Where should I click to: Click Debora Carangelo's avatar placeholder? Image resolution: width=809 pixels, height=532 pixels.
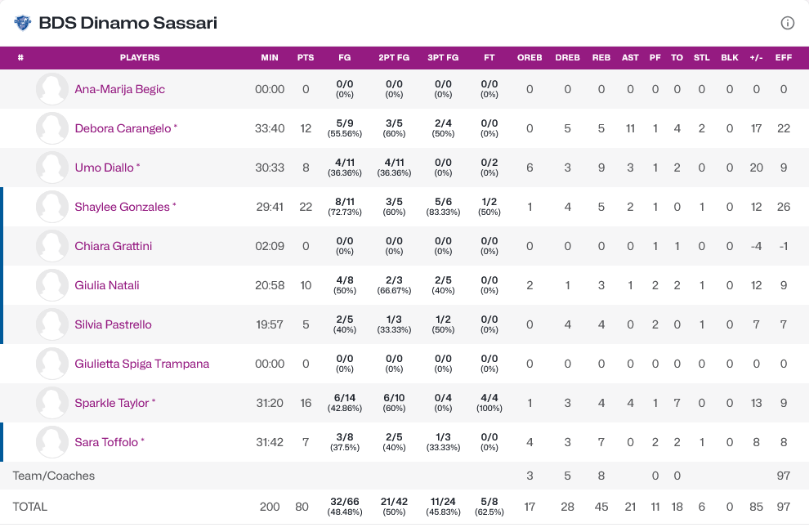click(x=52, y=128)
